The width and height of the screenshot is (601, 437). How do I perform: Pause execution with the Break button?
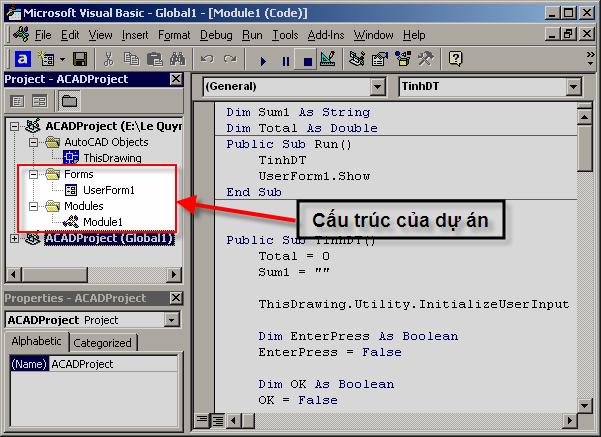point(286,61)
